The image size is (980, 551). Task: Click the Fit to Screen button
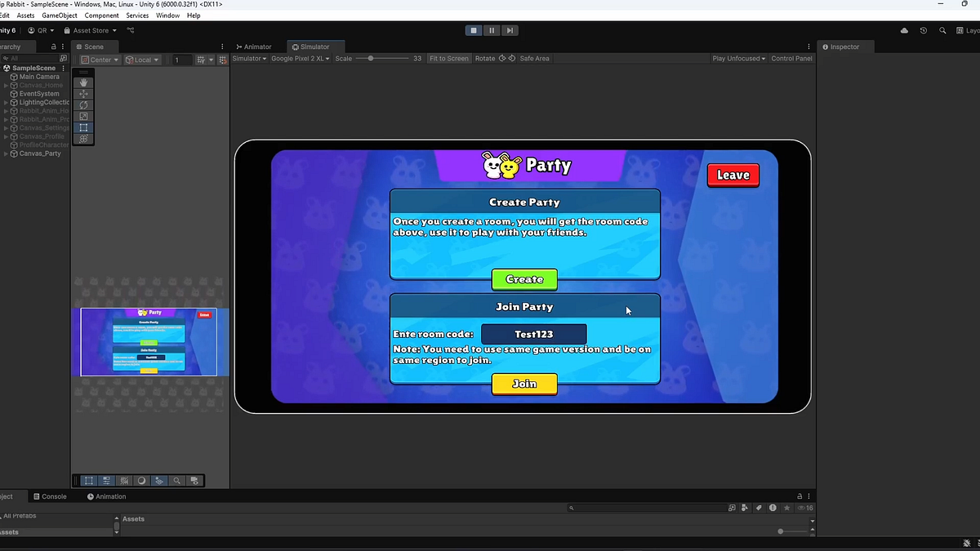click(x=448, y=58)
